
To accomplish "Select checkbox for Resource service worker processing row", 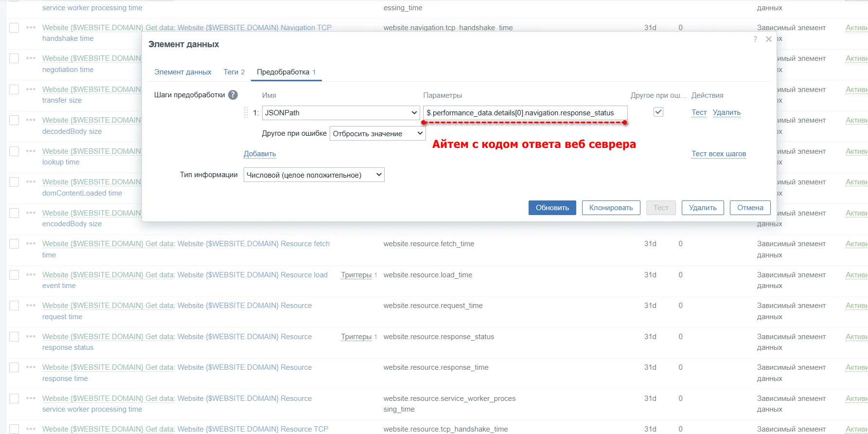I will [15, 398].
